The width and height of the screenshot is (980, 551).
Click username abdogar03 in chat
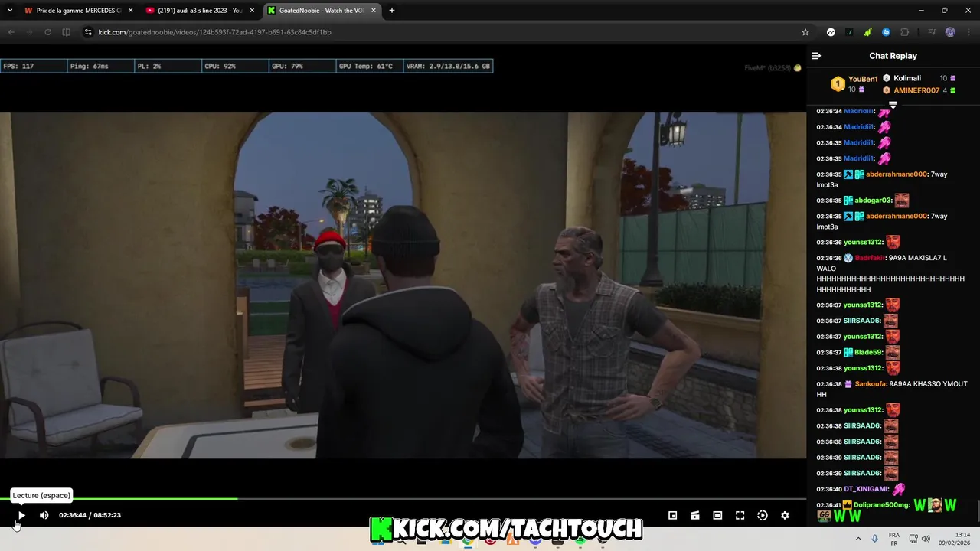pos(873,201)
